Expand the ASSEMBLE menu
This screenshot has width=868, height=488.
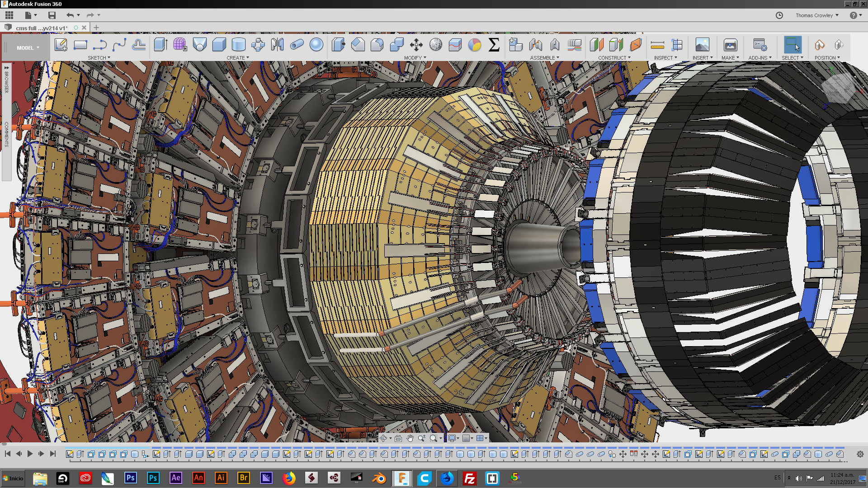[545, 58]
